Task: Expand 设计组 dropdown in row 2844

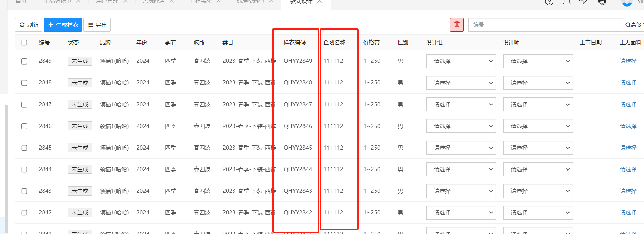Action: pyautogui.click(x=461, y=169)
